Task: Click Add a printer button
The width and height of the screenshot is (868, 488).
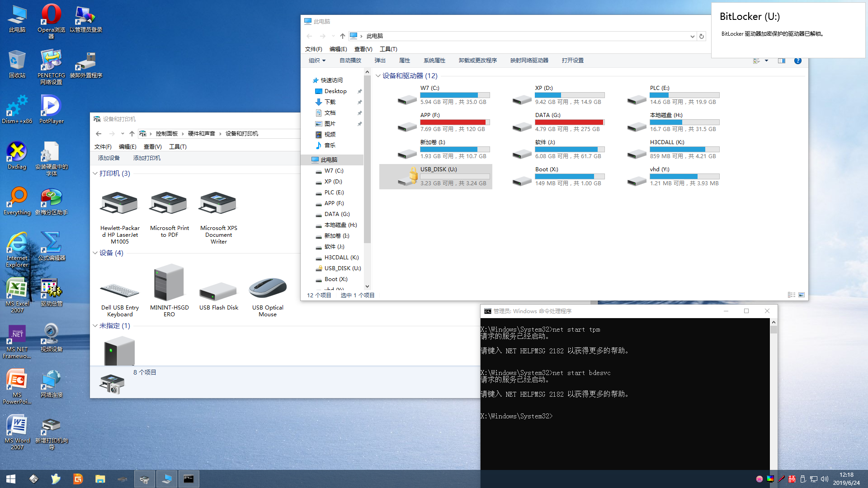Action: tap(146, 158)
